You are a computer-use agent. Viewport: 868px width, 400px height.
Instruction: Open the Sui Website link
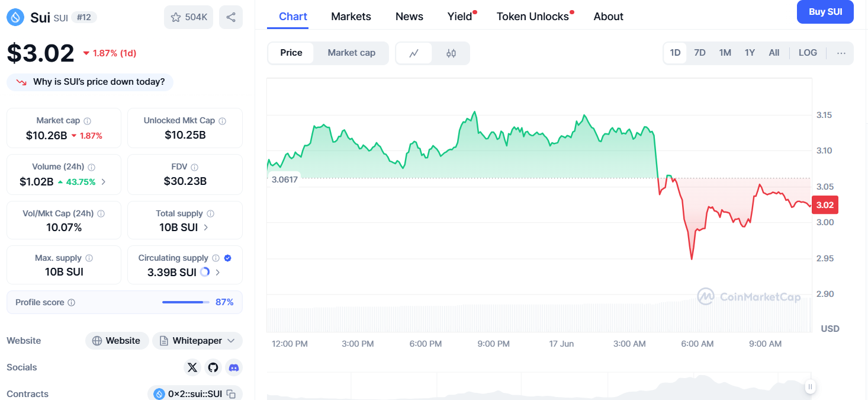pyautogui.click(x=117, y=341)
